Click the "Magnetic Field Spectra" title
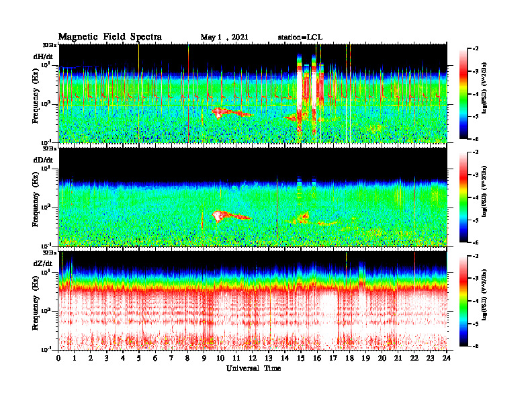 tap(110, 37)
